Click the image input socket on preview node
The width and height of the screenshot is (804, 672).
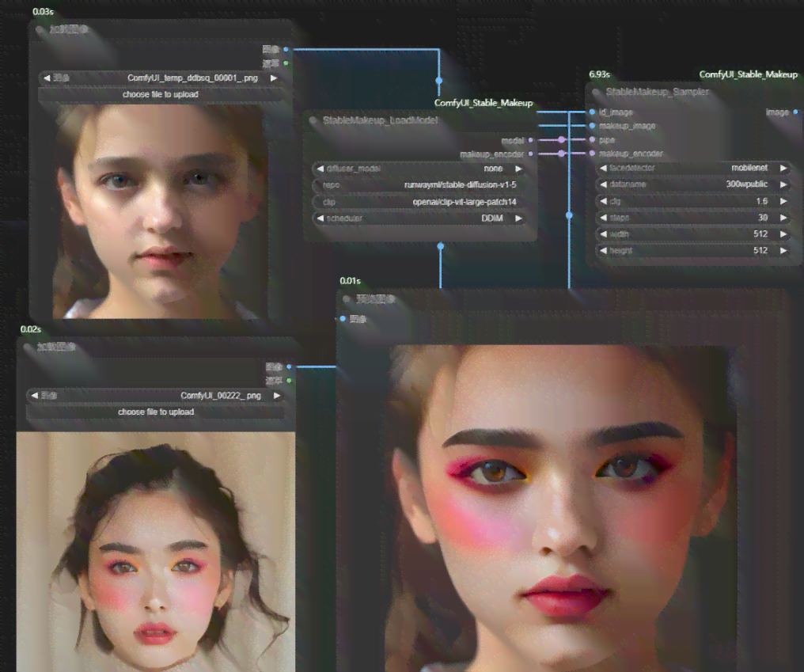click(343, 319)
